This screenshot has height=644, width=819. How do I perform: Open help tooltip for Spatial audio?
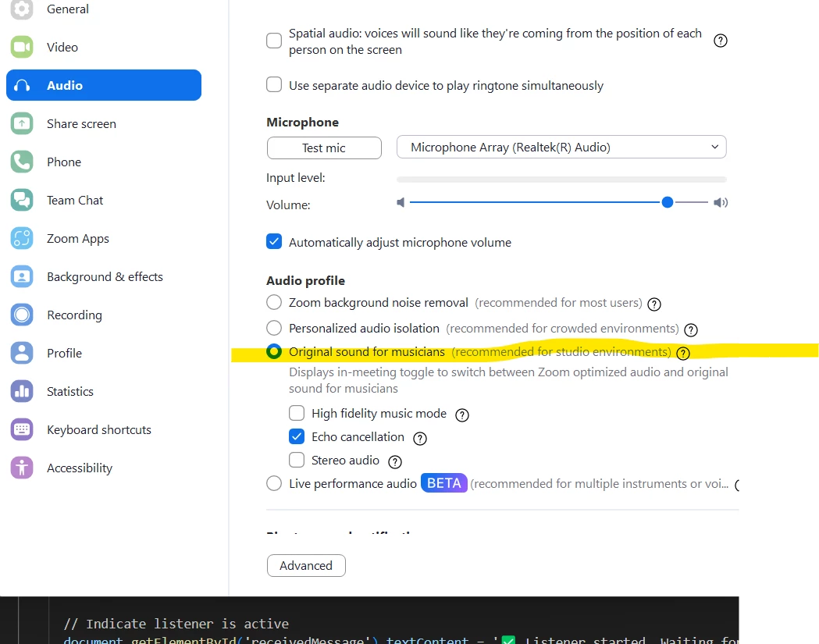[721, 41]
